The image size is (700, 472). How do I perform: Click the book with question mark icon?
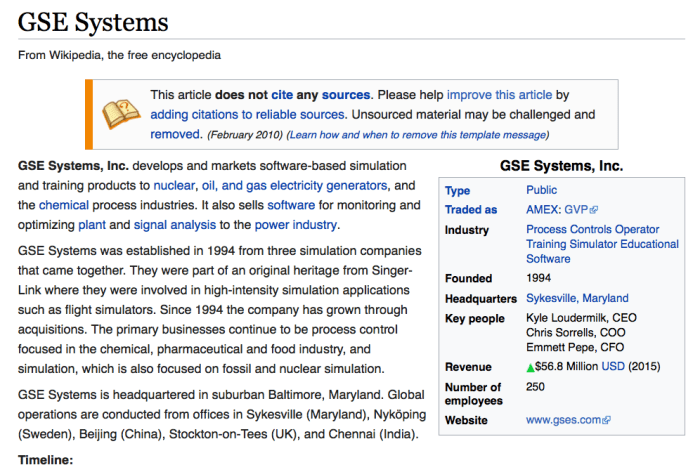[118, 113]
